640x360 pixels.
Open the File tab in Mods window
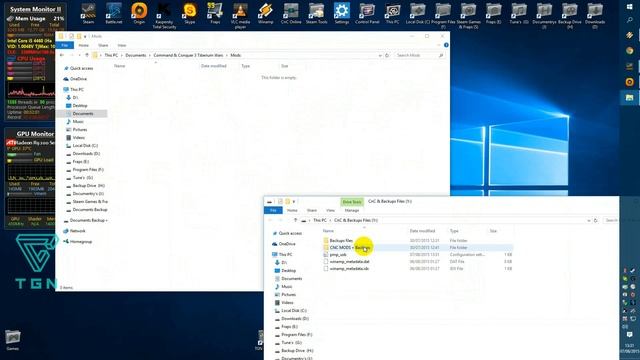pos(64,45)
